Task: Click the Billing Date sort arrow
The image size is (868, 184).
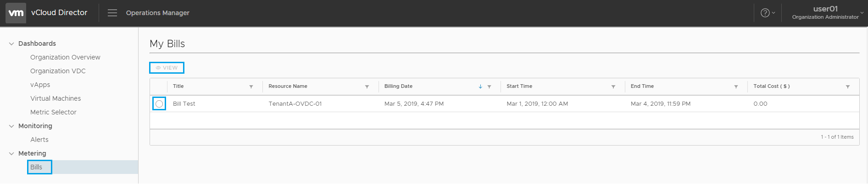Action: (x=480, y=87)
